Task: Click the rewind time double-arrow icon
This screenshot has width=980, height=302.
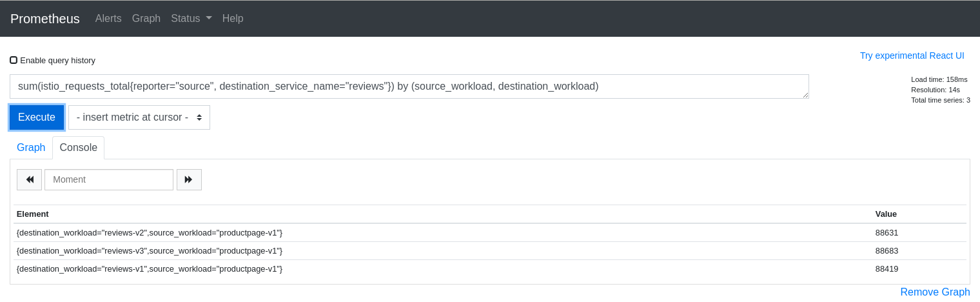Action: (29, 179)
